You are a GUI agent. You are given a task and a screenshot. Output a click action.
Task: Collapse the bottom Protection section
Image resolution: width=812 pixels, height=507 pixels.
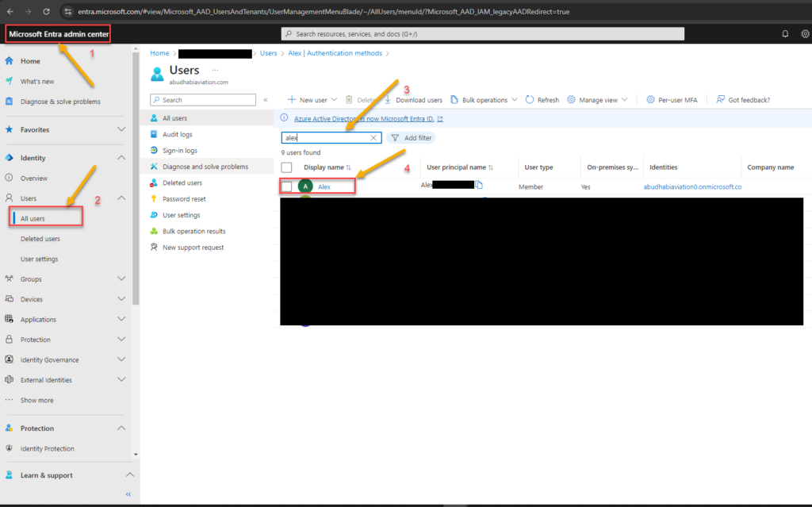pos(121,428)
